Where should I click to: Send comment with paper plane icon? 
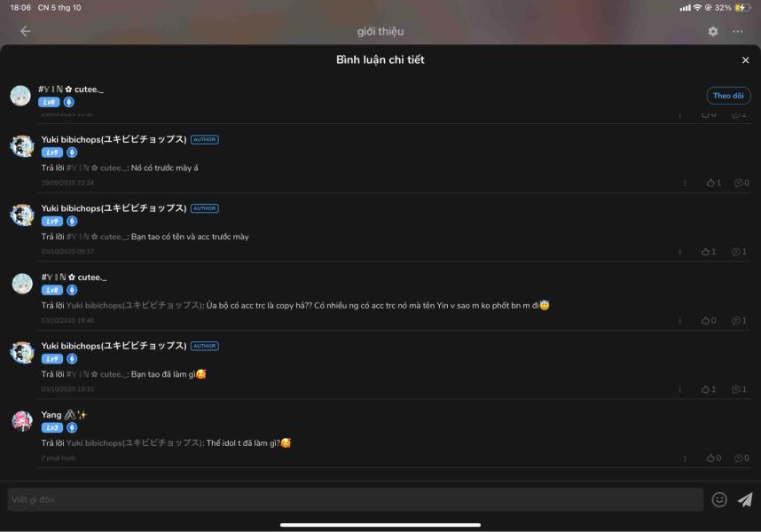click(x=745, y=499)
